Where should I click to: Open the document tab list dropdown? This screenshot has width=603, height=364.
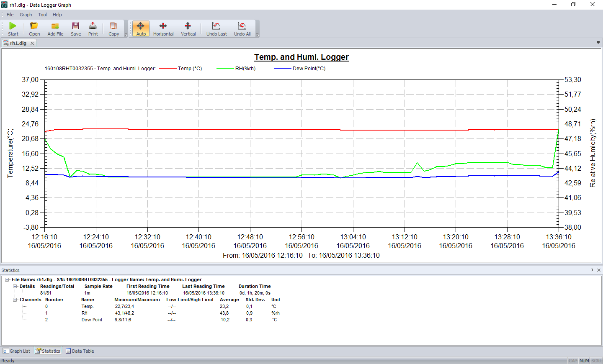tap(598, 43)
